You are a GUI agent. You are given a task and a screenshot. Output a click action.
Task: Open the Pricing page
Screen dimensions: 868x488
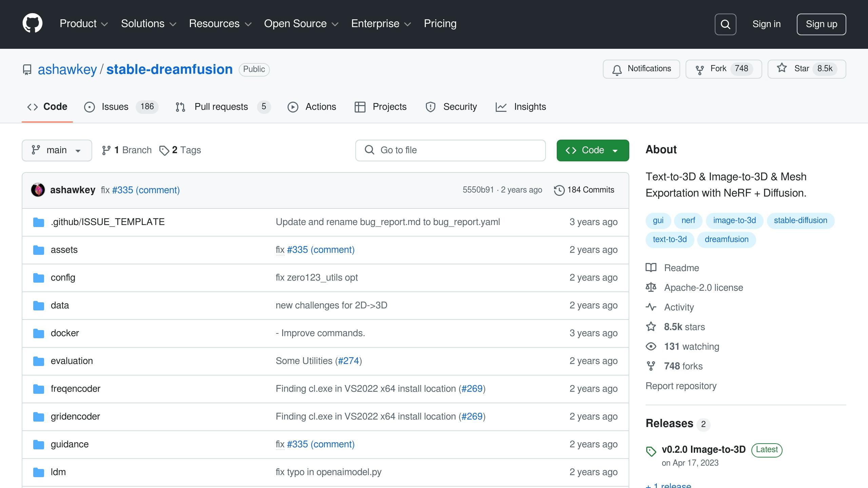[440, 24]
